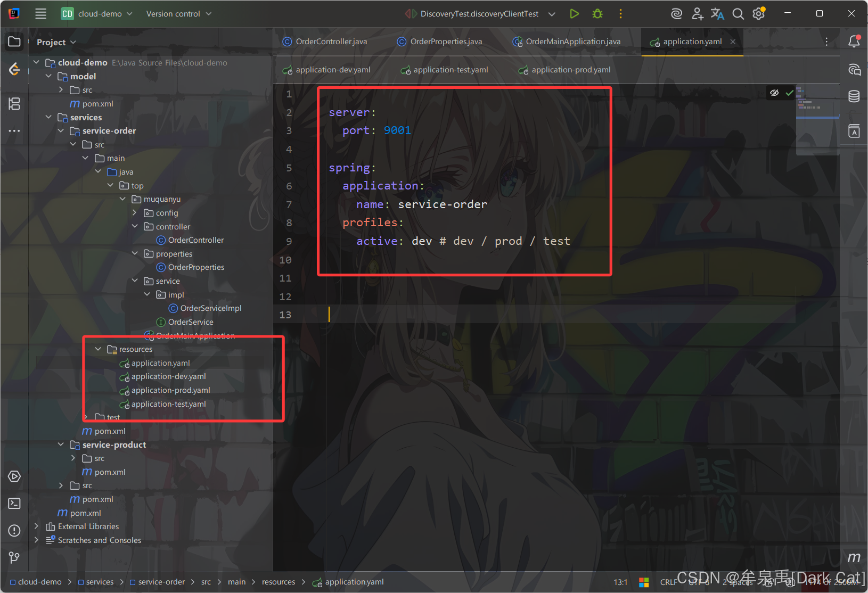The height and width of the screenshot is (593, 868).
Task: Open the Problems tool window
Action: pyautogui.click(x=14, y=531)
